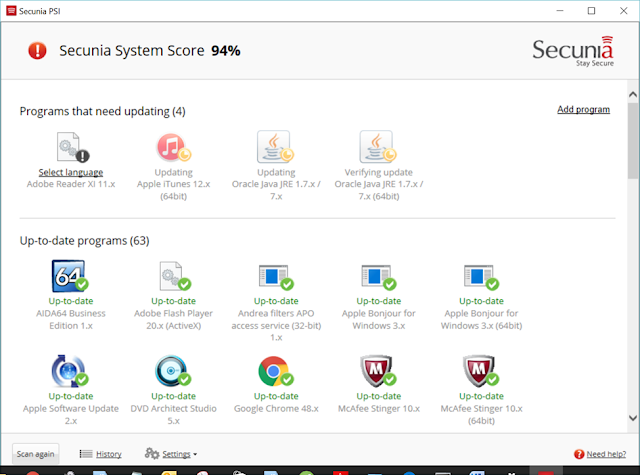Click the scrollbar down arrow
The height and width of the screenshot is (475, 640).
633,418
